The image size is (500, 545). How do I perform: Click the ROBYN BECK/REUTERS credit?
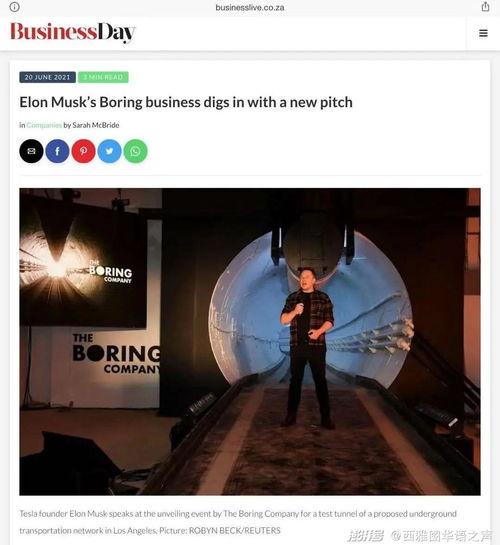pos(235,531)
